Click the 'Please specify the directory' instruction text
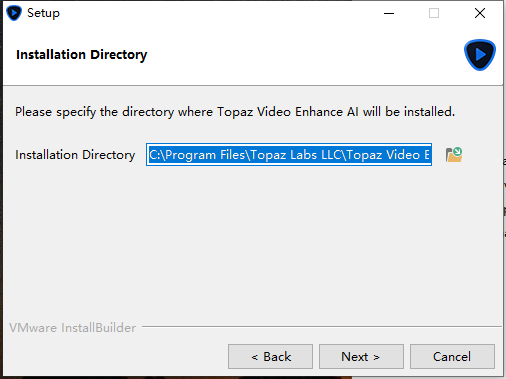 (235, 112)
